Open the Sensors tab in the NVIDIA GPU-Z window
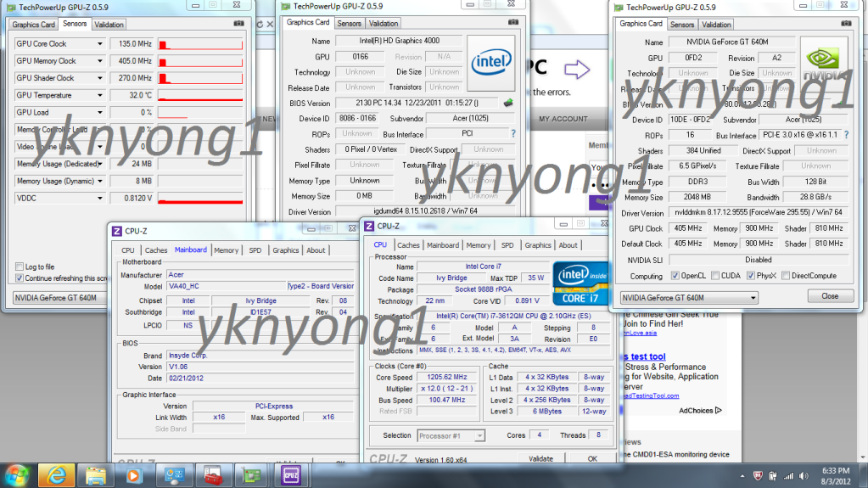The image size is (868, 488). coord(681,25)
